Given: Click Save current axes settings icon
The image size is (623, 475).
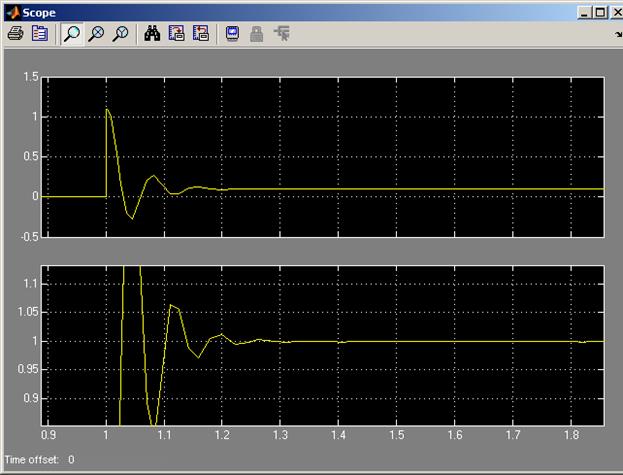Looking at the screenshot, I should click(176, 34).
